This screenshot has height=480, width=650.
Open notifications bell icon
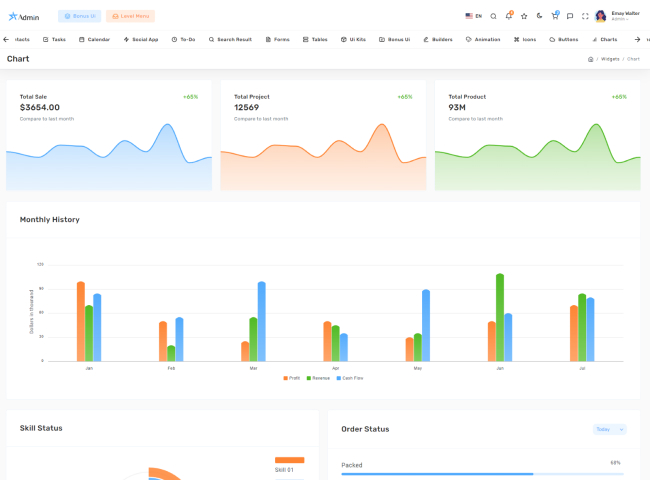coord(508,16)
